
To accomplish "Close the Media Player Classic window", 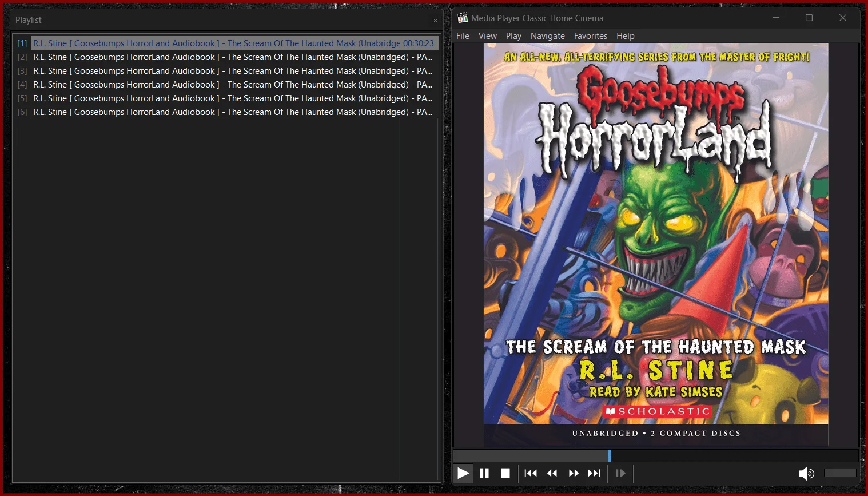I will point(843,18).
